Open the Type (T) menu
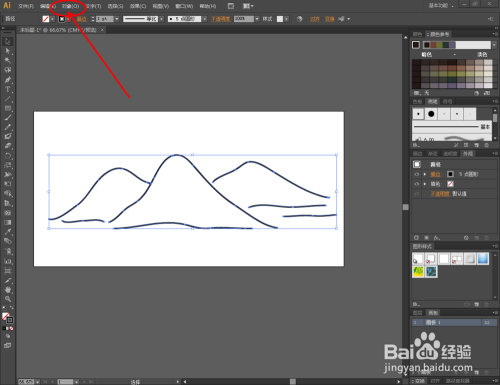Screen dimensions: 500x385 point(93,6)
